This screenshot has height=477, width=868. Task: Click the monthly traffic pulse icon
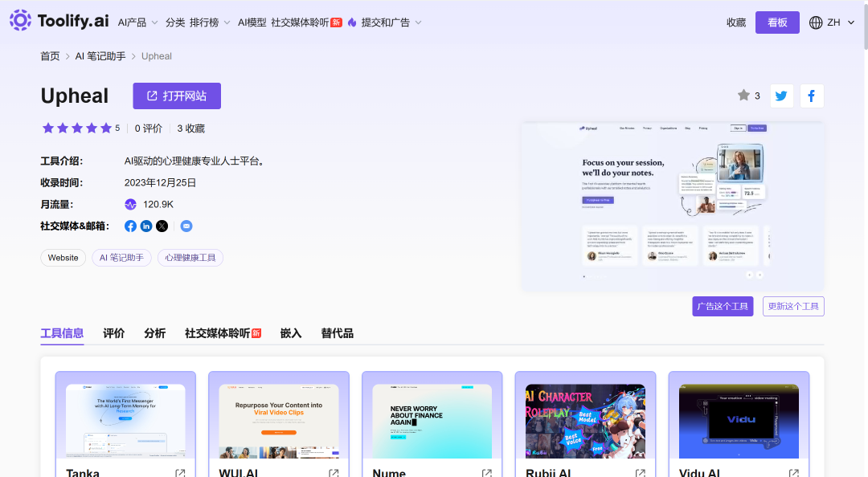pyautogui.click(x=130, y=204)
